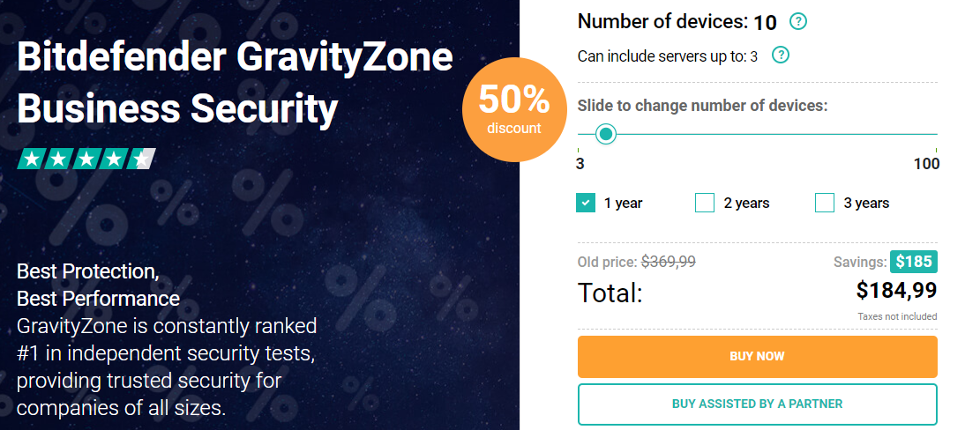Select the 3 years checkbox
Viewport: 980px width, 430px height.
tap(825, 203)
